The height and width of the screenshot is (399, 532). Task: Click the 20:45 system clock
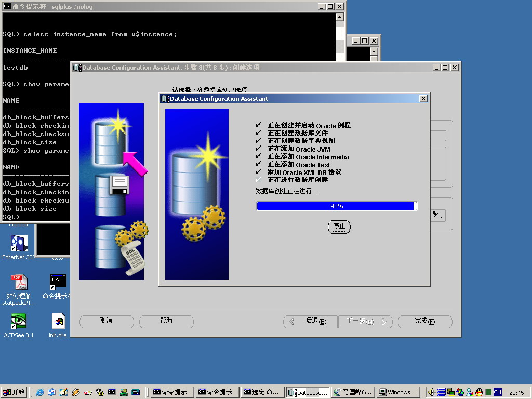(516, 393)
